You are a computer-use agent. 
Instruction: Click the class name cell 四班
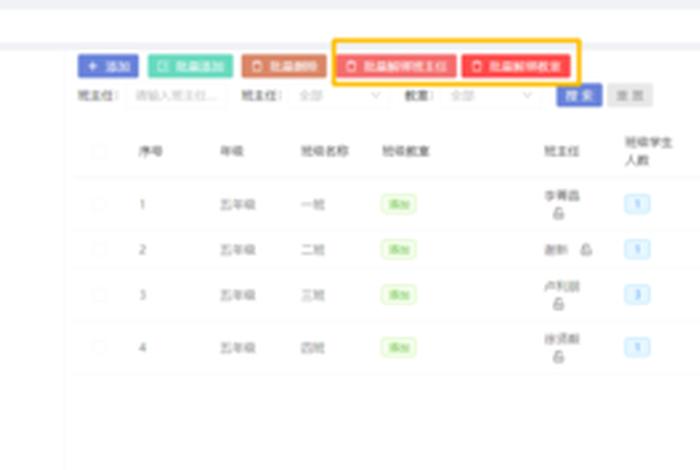coord(312,348)
